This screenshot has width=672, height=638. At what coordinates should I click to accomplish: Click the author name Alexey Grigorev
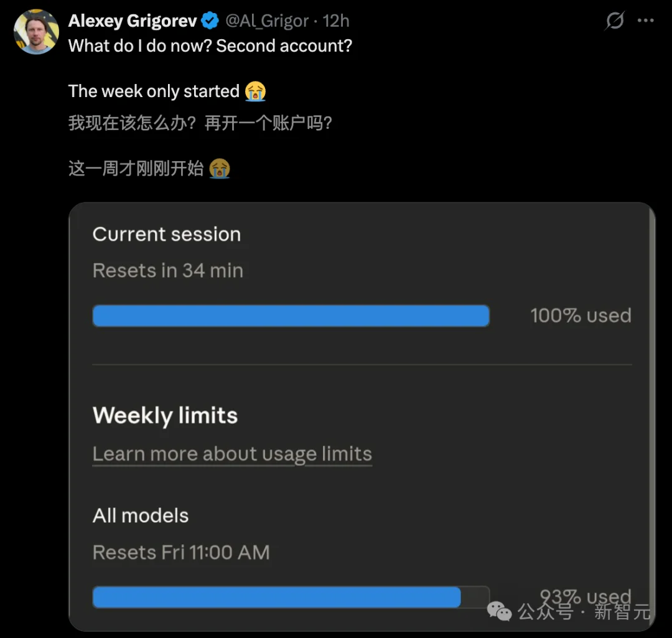133,20
